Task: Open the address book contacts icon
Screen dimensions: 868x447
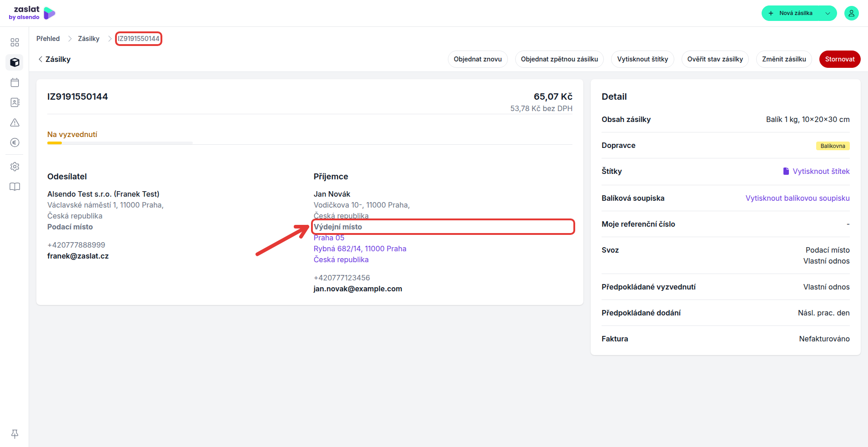Action: (x=15, y=102)
